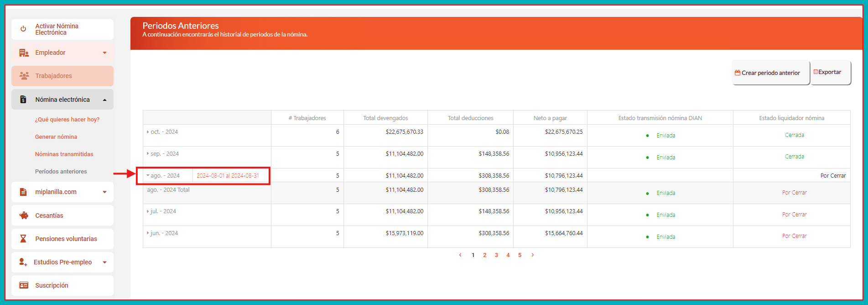
Task: Click the # Trabajadores column header
Action: pyautogui.click(x=307, y=118)
